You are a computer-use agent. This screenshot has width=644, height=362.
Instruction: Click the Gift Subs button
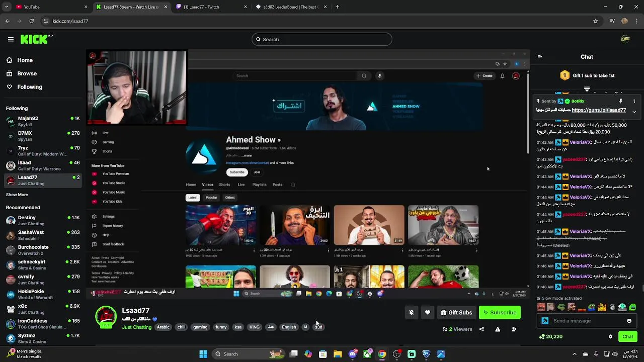click(456, 312)
